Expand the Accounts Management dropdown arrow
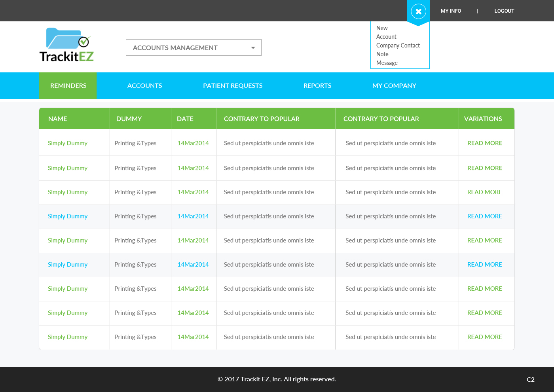The width and height of the screenshot is (554, 392). (253, 48)
